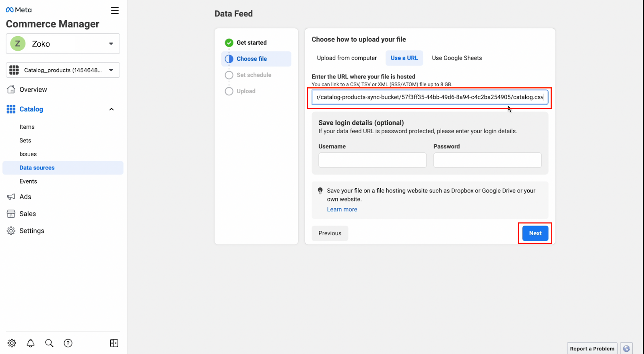Screen dimensions: 644x354
Task: Open the hamburger menu icon
Action: pyautogui.click(x=115, y=10)
